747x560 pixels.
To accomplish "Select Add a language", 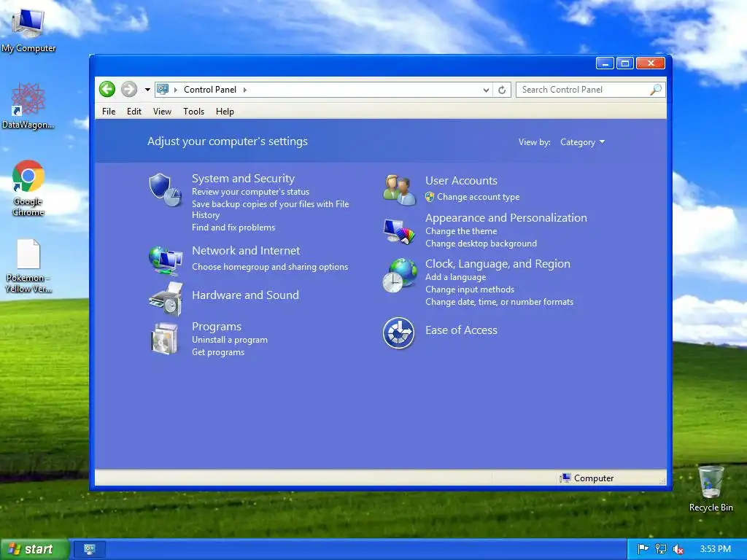I will point(455,276).
